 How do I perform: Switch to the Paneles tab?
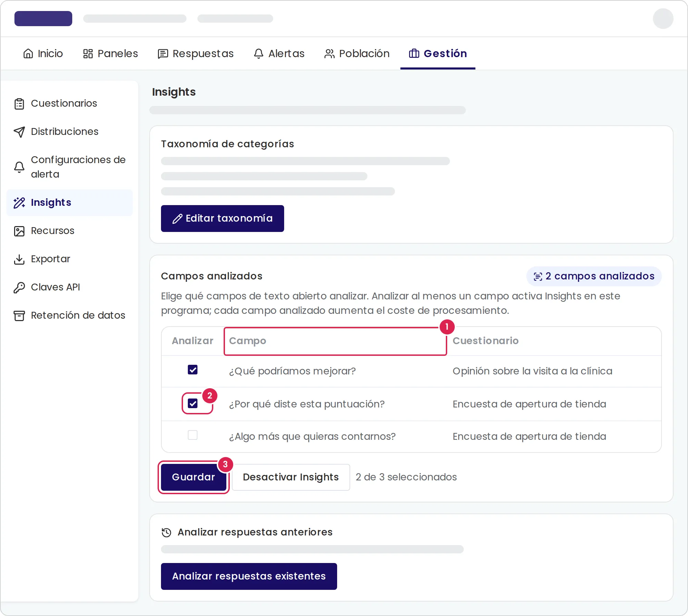[x=110, y=54]
